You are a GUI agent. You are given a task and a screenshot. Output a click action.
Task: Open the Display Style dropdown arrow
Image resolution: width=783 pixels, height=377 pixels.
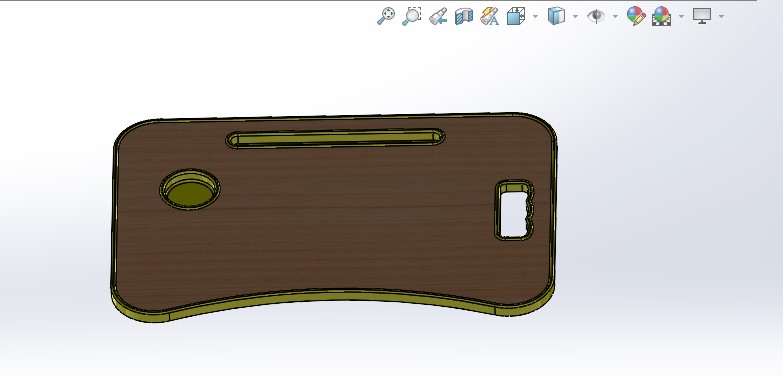575,16
